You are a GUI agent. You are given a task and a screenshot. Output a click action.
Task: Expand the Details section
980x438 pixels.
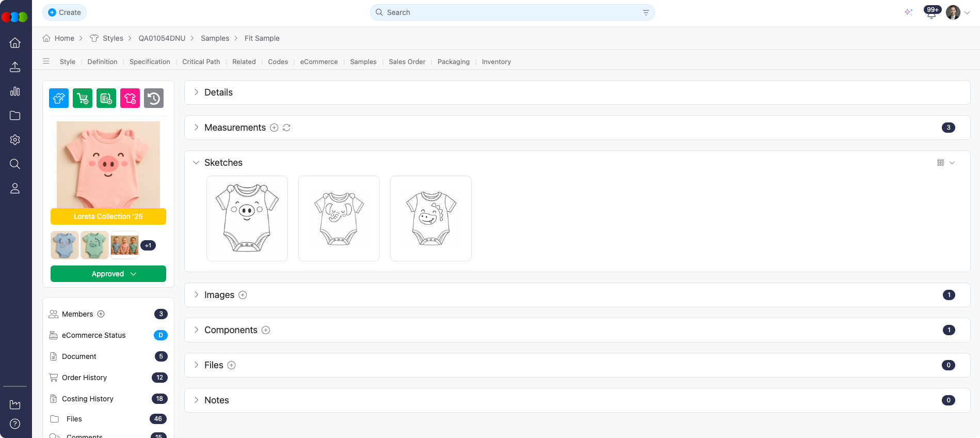pyautogui.click(x=196, y=92)
